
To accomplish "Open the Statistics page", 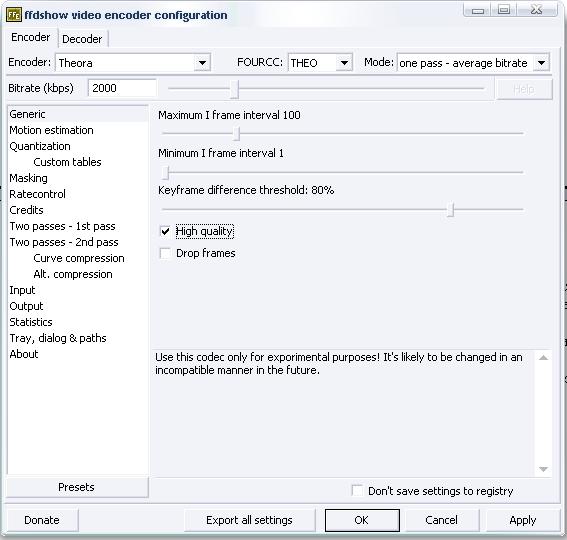I will tap(31, 322).
